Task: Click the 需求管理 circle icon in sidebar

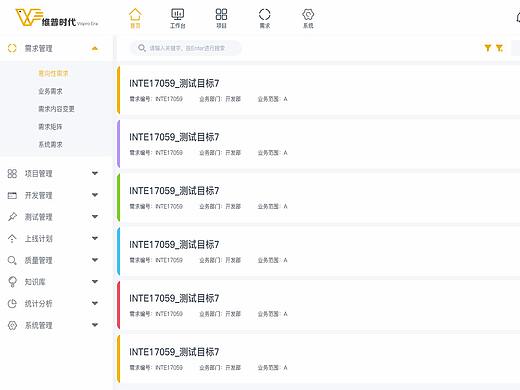Action: point(12,48)
